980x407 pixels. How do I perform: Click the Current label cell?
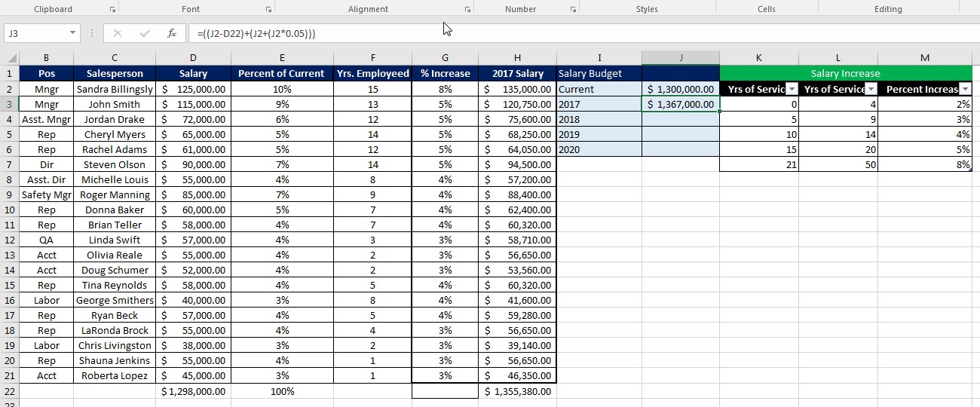point(599,89)
